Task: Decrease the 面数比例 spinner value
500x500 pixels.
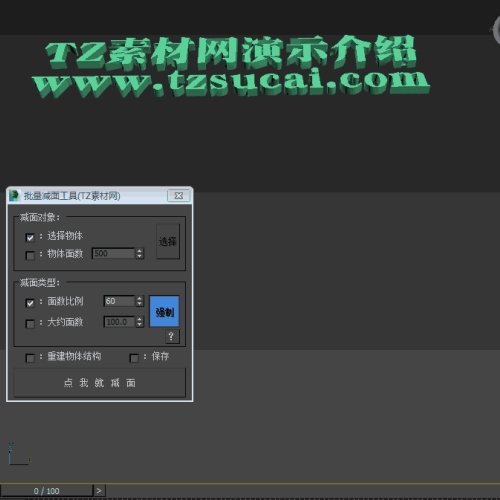Action: (140, 304)
